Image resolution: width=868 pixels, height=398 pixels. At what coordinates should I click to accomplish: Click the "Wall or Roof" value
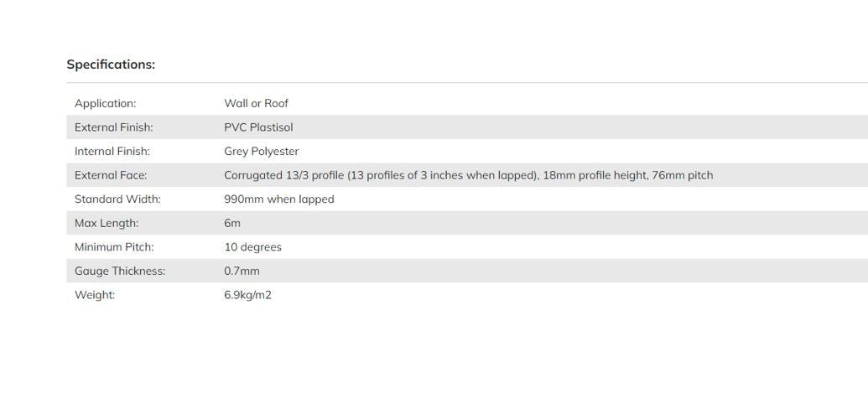click(256, 104)
